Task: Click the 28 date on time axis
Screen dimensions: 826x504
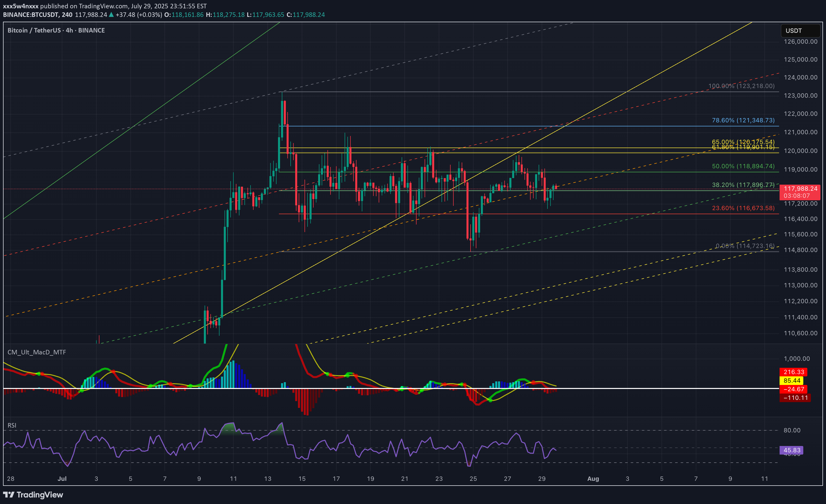Action: click(x=11, y=479)
